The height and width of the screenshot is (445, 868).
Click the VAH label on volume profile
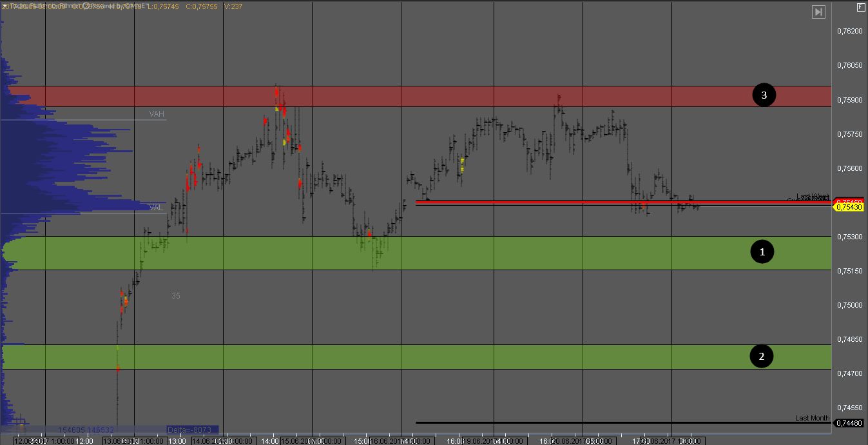[157, 114]
